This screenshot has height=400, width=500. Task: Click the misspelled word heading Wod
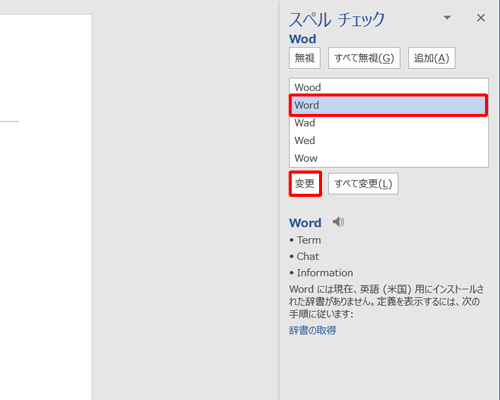click(303, 39)
